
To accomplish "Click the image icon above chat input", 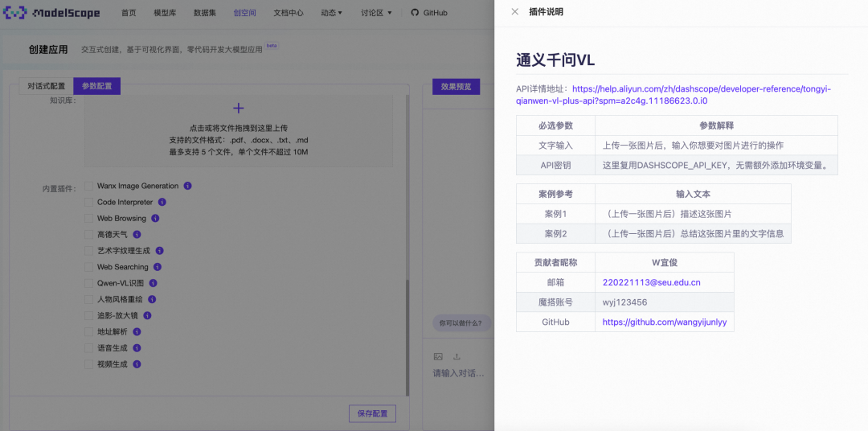I will (x=438, y=356).
